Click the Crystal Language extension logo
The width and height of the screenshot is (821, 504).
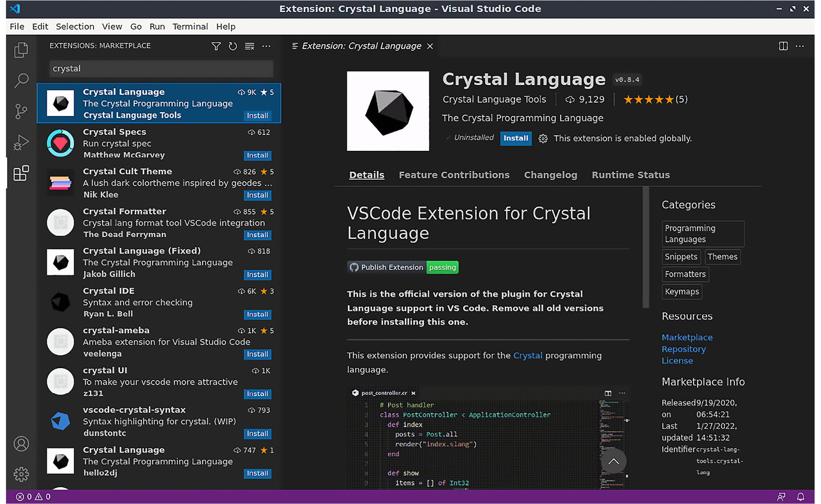[388, 111]
